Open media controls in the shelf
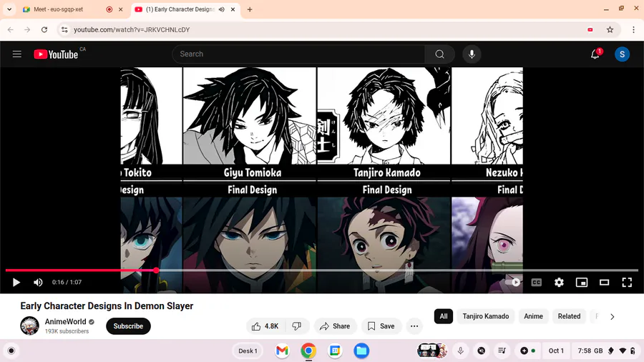644x362 pixels. [502, 351]
